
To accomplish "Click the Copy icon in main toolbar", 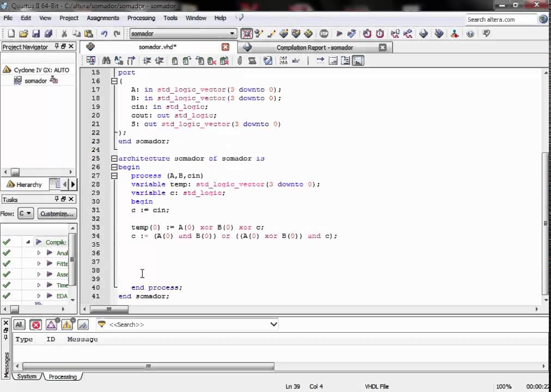I will (76, 34).
